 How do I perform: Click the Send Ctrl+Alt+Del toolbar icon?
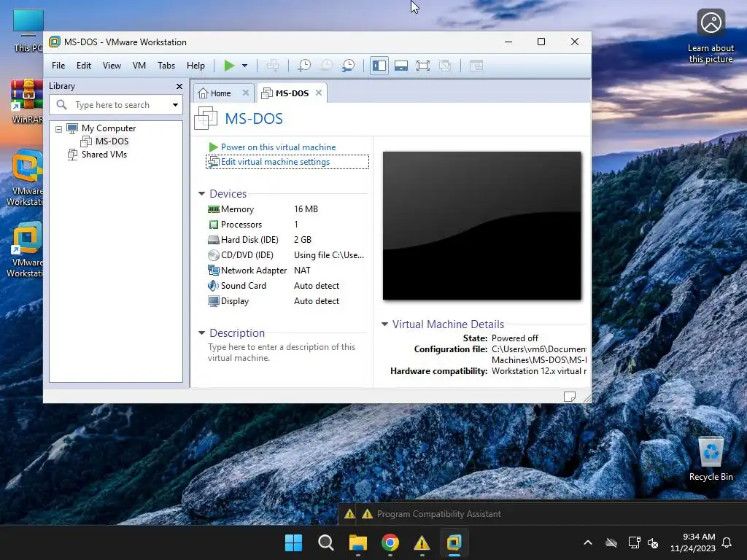(273, 66)
